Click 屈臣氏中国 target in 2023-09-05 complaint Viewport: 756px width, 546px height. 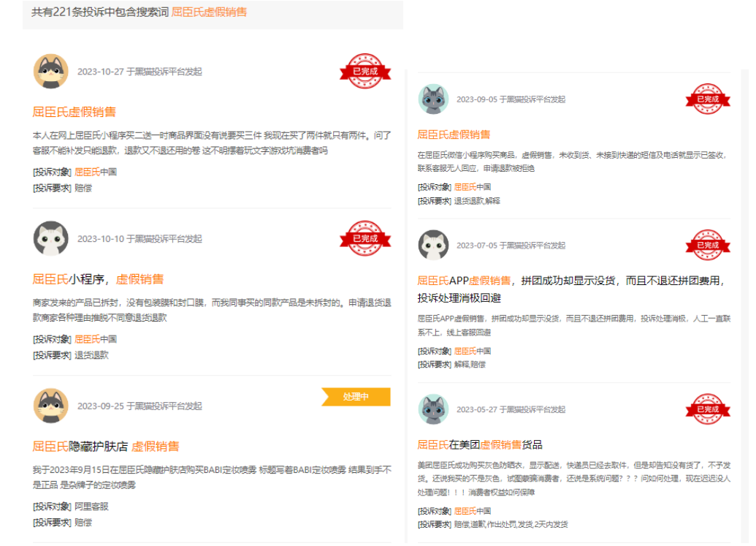472,187
